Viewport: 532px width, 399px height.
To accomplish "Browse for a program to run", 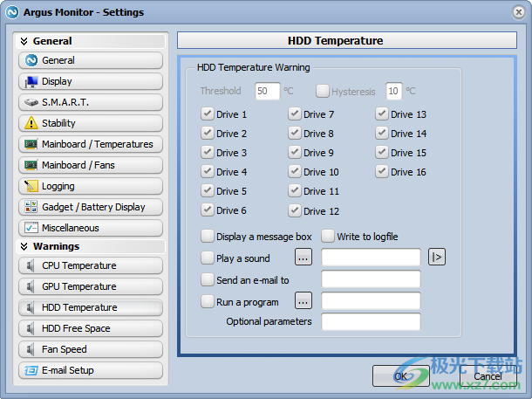I will pos(303,302).
